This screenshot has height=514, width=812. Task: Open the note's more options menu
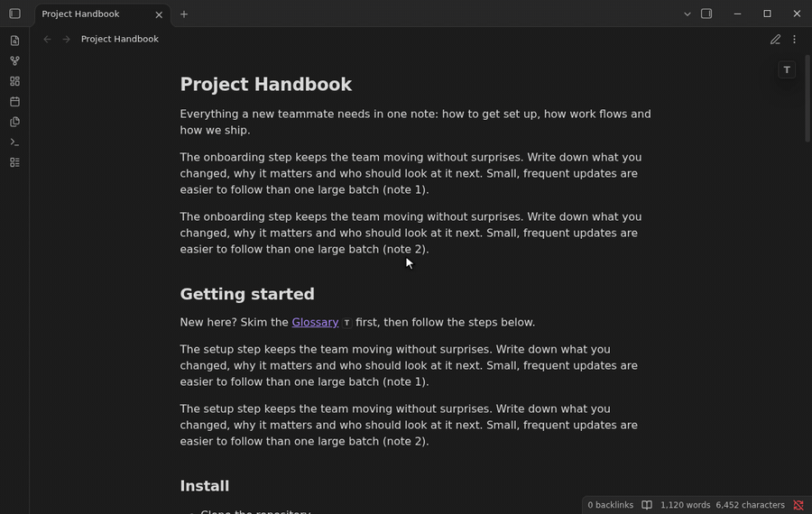tap(794, 40)
